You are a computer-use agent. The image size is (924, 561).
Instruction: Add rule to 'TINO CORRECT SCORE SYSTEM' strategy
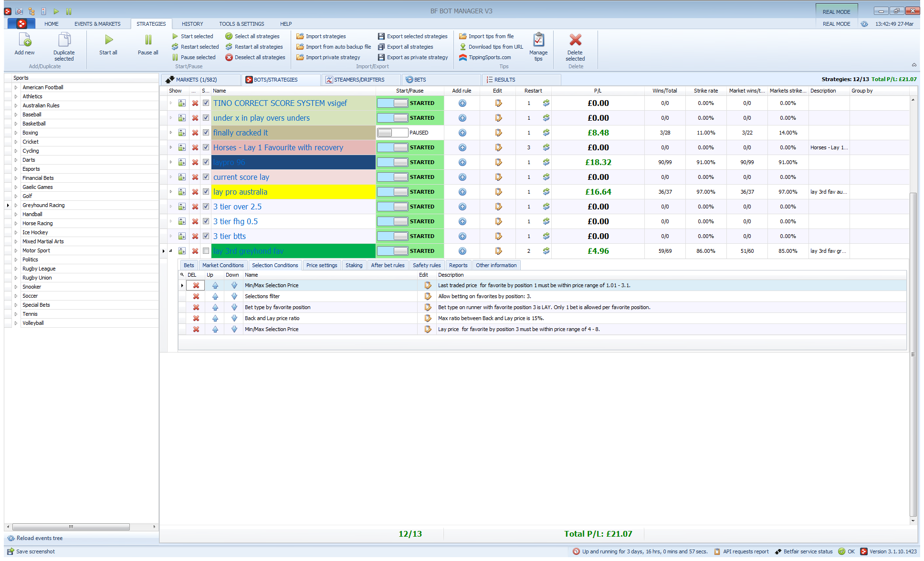tap(462, 103)
